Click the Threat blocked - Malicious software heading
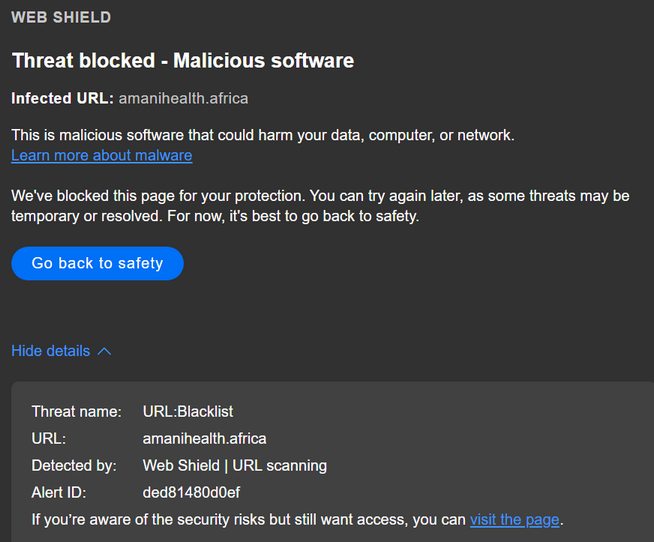Image resolution: width=654 pixels, height=542 pixels. click(183, 60)
